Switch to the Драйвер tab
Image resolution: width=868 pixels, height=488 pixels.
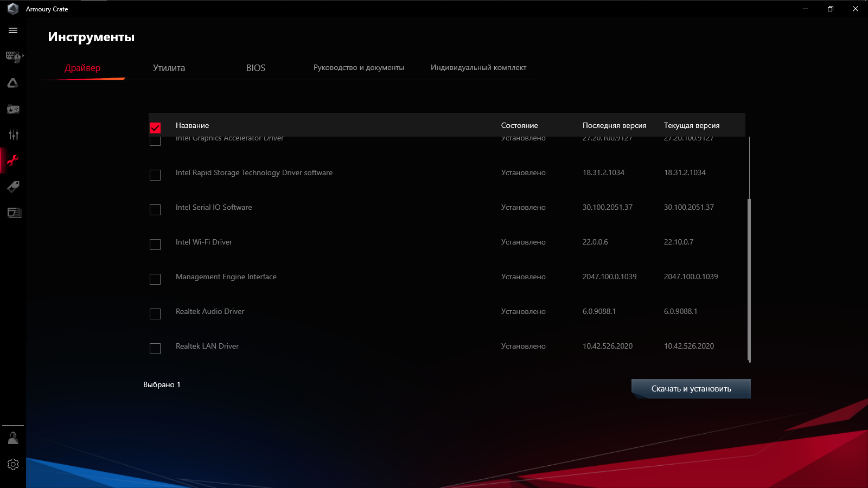point(82,68)
